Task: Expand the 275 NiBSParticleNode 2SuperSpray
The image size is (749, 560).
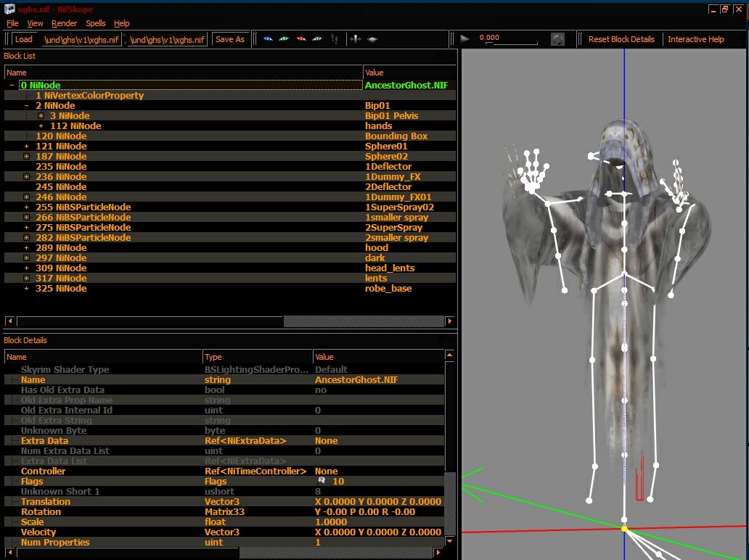Action: tap(26, 227)
